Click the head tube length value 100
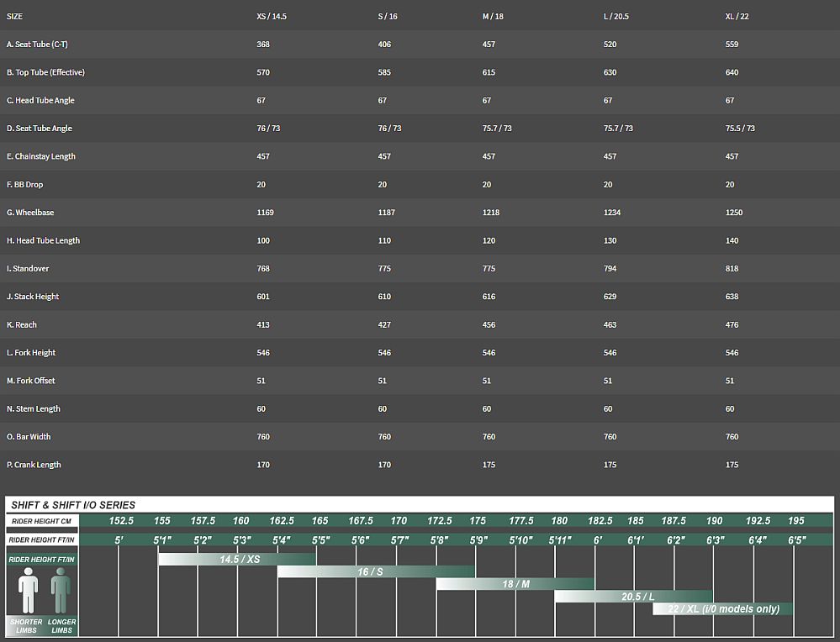This screenshot has height=642, width=840. click(263, 240)
